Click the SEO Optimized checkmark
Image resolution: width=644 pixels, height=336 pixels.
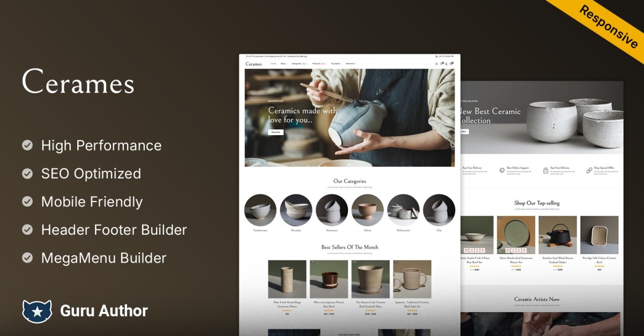(27, 174)
